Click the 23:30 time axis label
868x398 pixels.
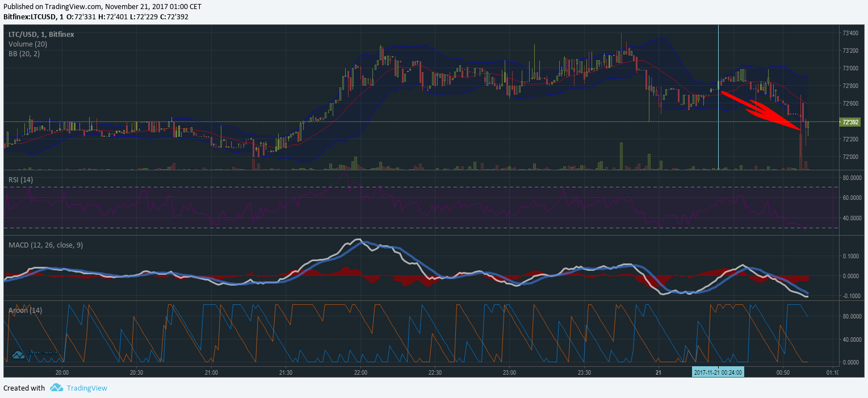tap(584, 373)
